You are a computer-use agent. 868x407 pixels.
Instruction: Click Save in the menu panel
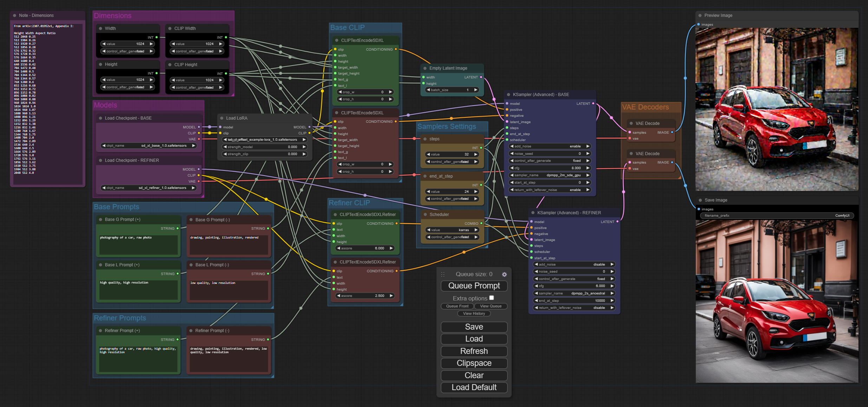coord(474,327)
